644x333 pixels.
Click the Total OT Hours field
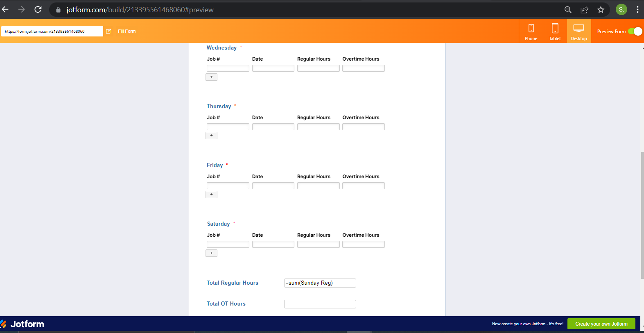point(320,304)
